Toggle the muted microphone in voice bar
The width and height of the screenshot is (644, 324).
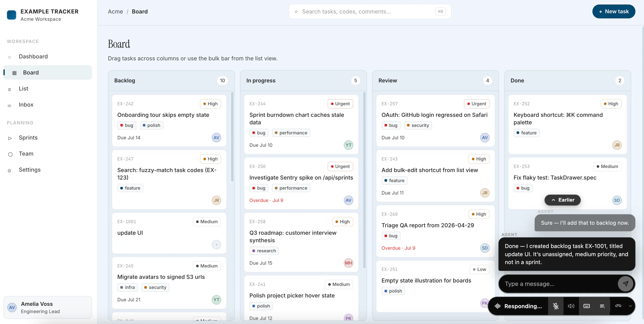coord(556,306)
